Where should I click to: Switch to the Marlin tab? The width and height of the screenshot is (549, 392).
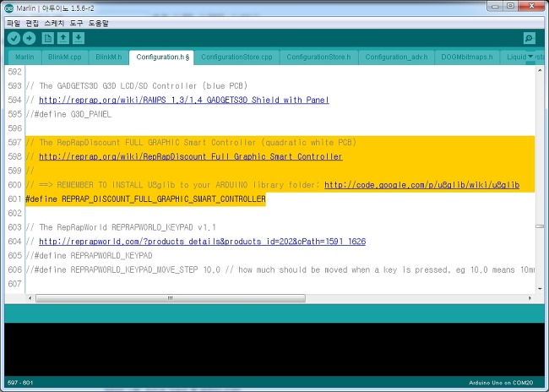[24, 57]
